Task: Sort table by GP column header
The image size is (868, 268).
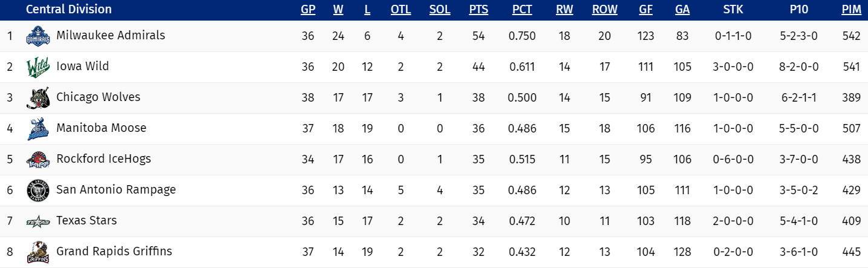Action: coord(308,10)
